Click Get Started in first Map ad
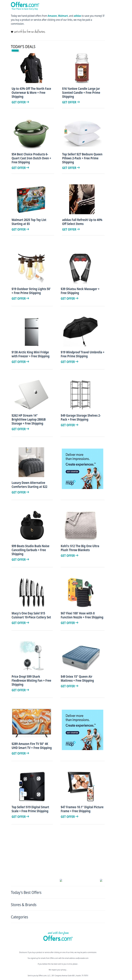The image size is (132, 980). point(72,472)
